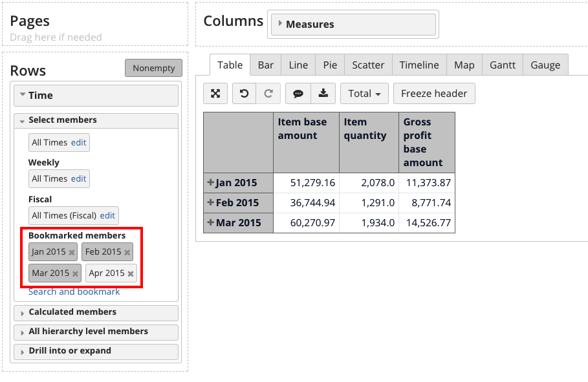The image size is (588, 382).
Task: Click the fullscreen expand icon in toolbar
Action: pyautogui.click(x=215, y=94)
